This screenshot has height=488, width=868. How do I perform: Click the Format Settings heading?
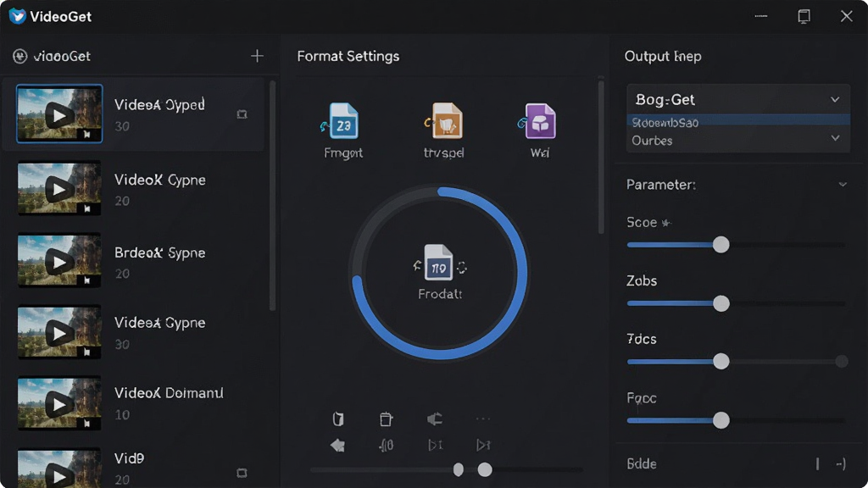[348, 57]
